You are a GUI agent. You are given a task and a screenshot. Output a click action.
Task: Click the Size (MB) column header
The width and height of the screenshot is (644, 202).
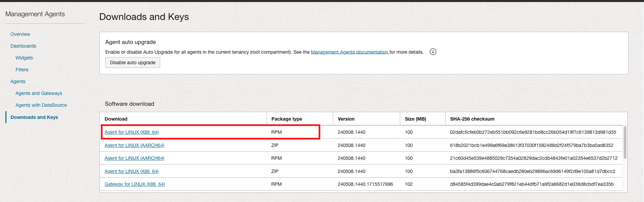pos(415,119)
